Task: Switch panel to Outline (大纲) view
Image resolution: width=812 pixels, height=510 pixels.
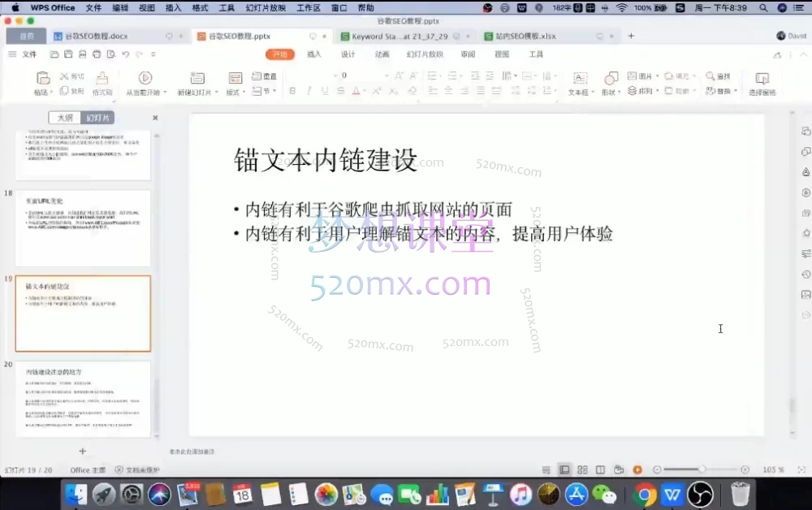Action: click(x=65, y=118)
